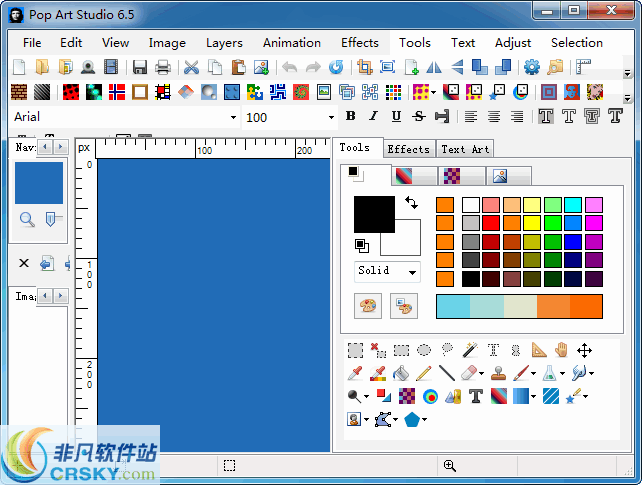Open webcam capture icon
Image resolution: width=642 pixels, height=485 pixels.
click(x=88, y=67)
